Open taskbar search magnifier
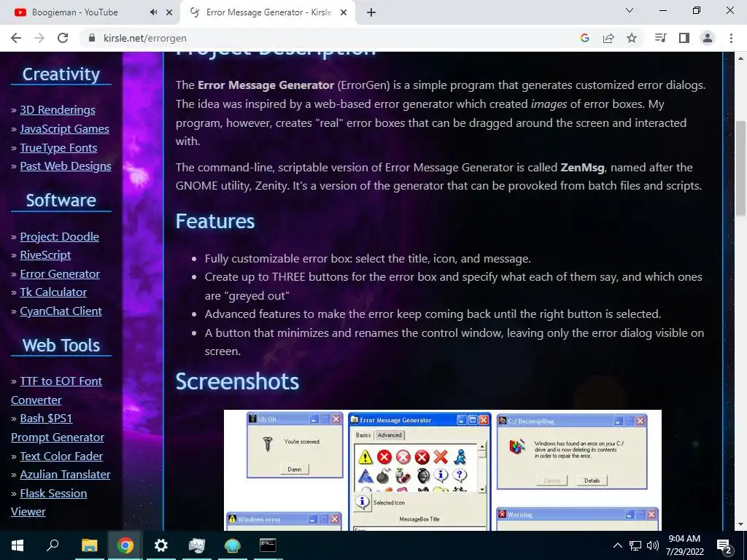This screenshot has width=747, height=560. pos(53,545)
